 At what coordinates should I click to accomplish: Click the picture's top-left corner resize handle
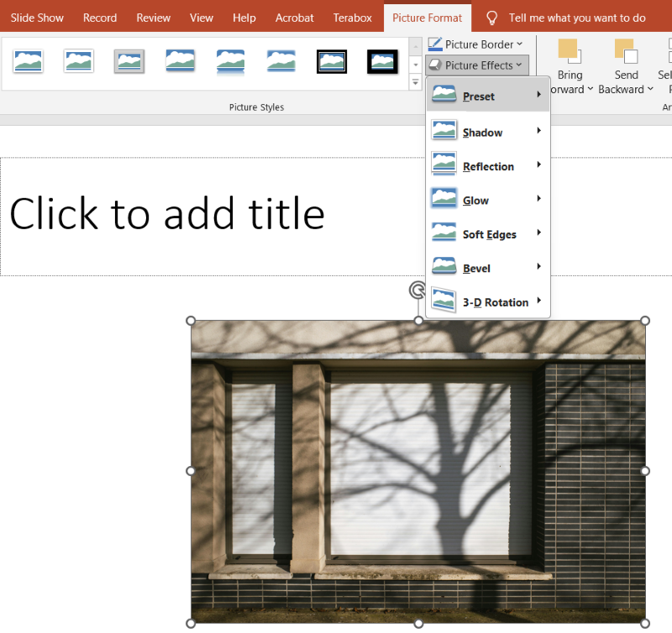tap(191, 321)
